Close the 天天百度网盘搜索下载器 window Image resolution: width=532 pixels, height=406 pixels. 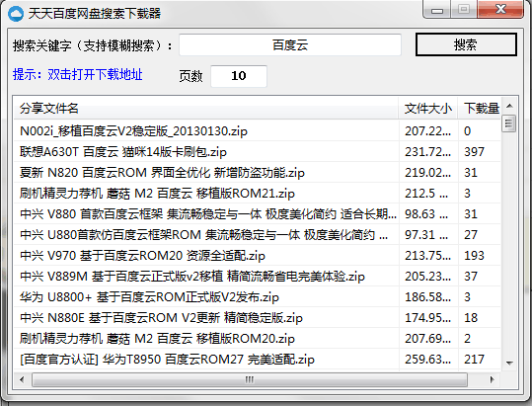click(500, 9)
